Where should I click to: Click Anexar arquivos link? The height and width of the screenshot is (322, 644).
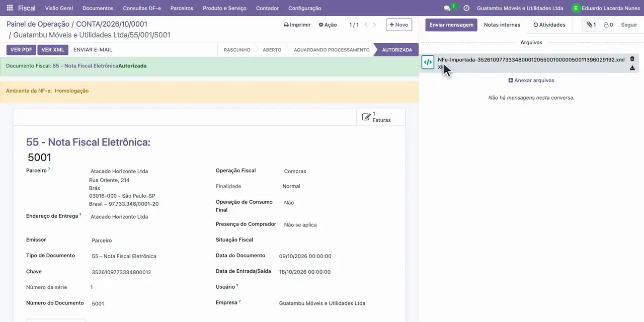pyautogui.click(x=531, y=80)
